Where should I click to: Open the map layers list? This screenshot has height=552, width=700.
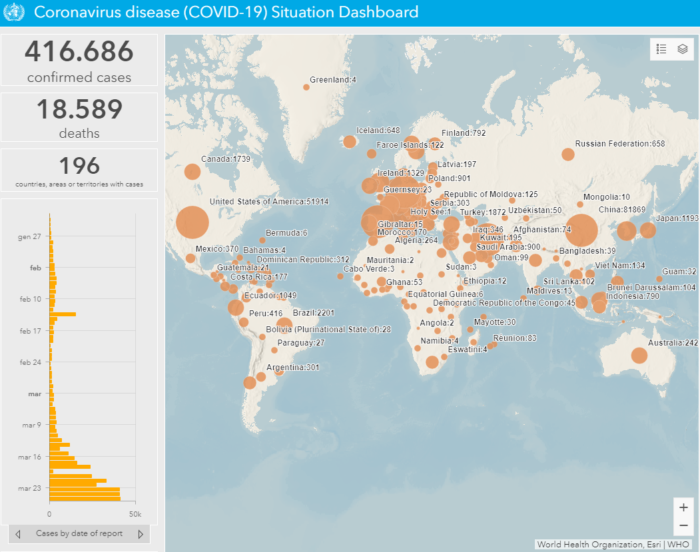tap(682, 49)
